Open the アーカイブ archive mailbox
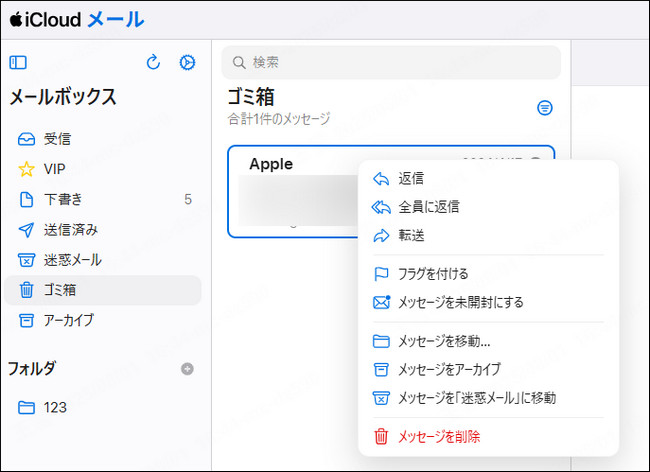The height and width of the screenshot is (472, 650). 102,320
